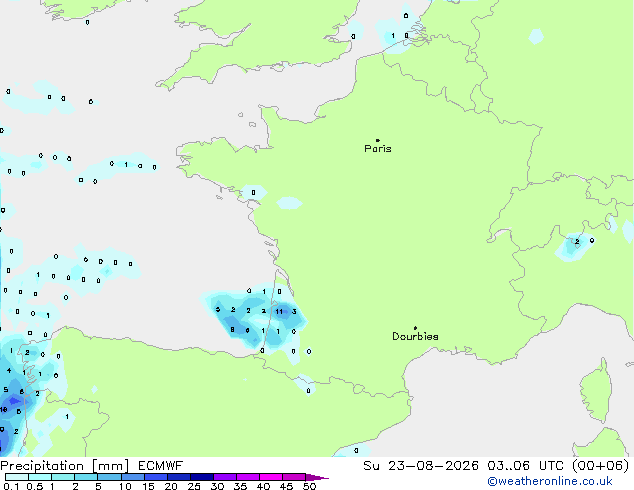
Task: Click the '2' precipitation value over Switzerland
Action: (577, 242)
